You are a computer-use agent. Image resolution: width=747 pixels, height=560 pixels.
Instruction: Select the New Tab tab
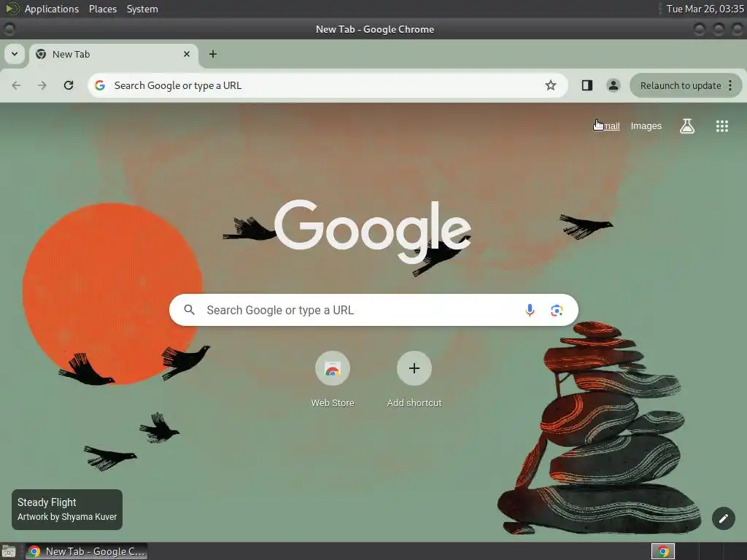coord(113,55)
